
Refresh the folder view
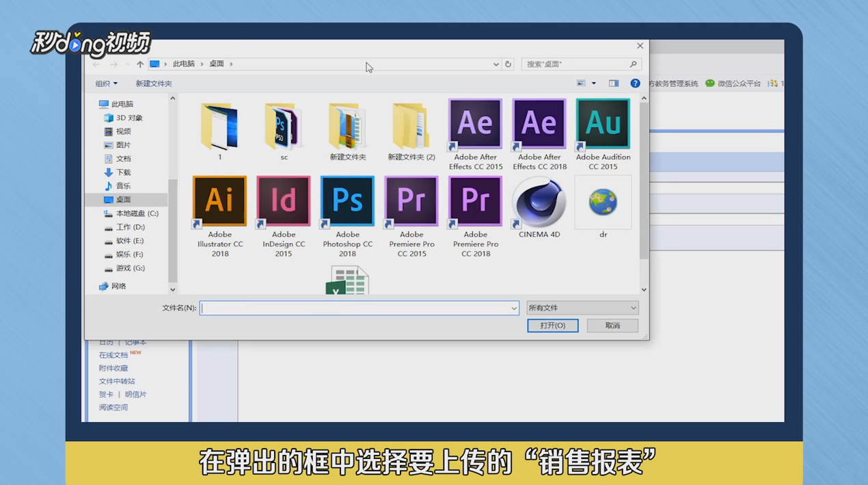pos(508,64)
